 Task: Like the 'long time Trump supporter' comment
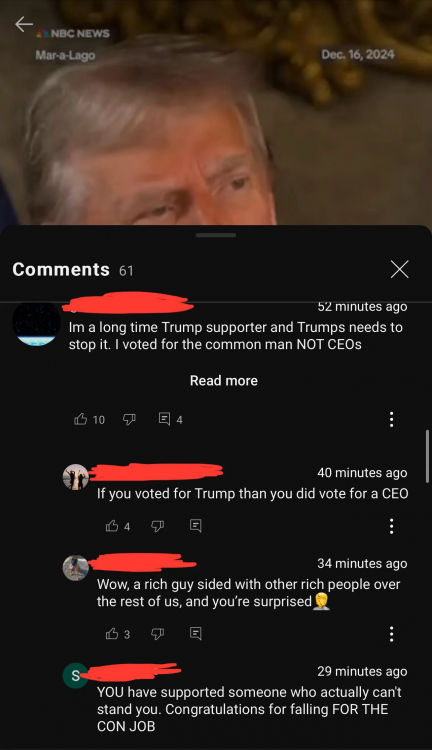click(x=81, y=419)
